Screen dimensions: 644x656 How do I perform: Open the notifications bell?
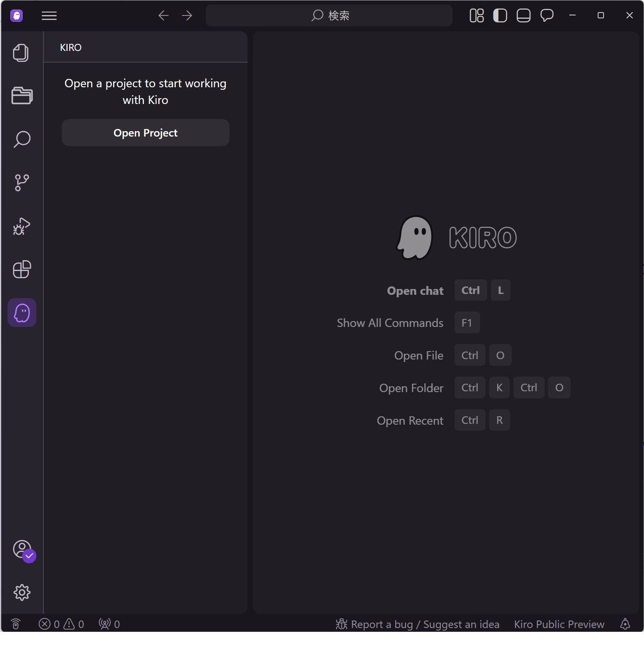(x=625, y=624)
